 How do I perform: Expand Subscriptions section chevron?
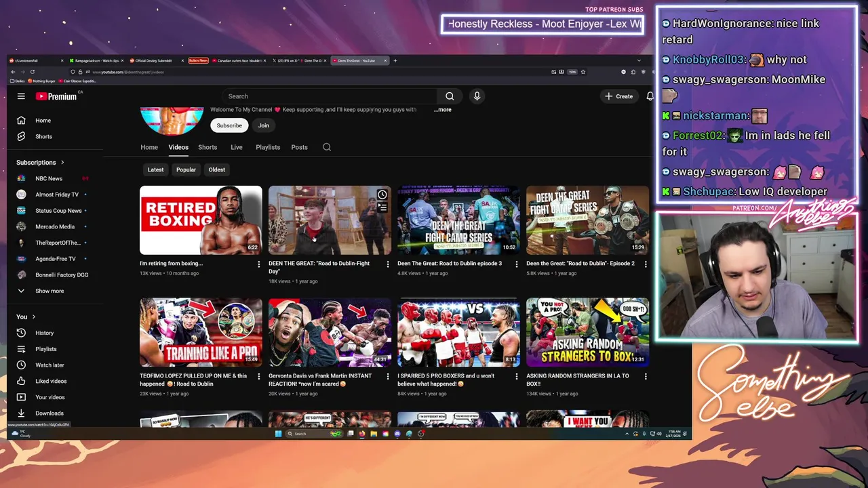[62, 163]
